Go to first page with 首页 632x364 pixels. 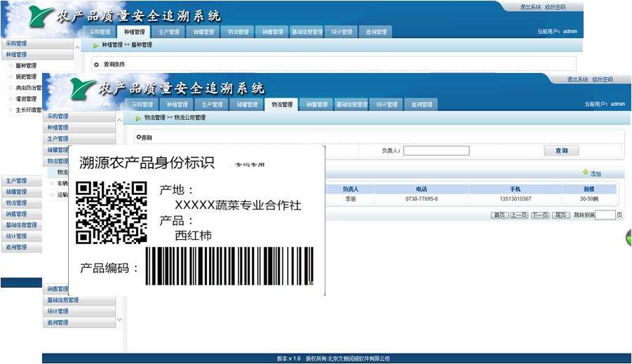point(499,215)
